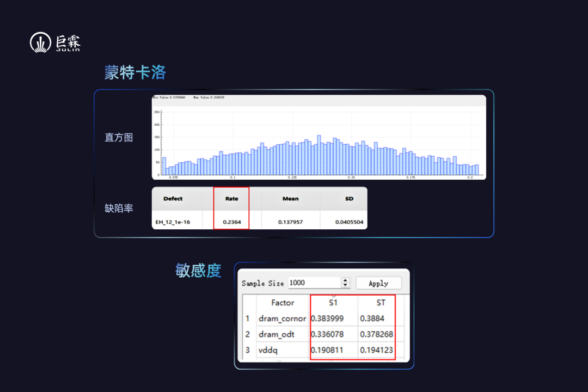Click the Rate column header
The height and width of the screenshot is (392, 588).
coord(232,199)
